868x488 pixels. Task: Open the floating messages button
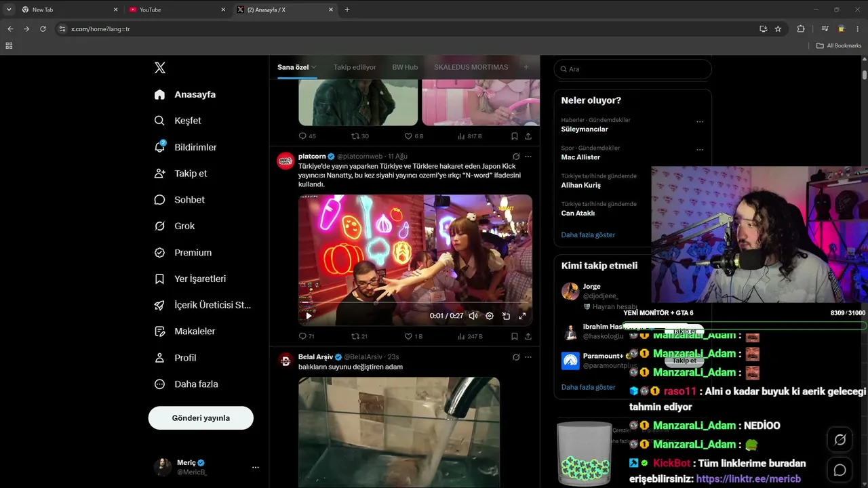pyautogui.click(x=840, y=470)
